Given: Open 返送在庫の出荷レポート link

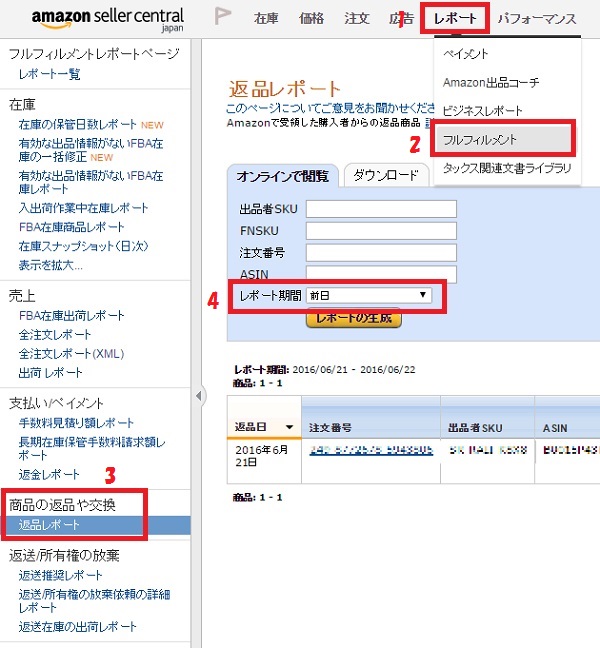Looking at the screenshot, I should coord(77,627).
